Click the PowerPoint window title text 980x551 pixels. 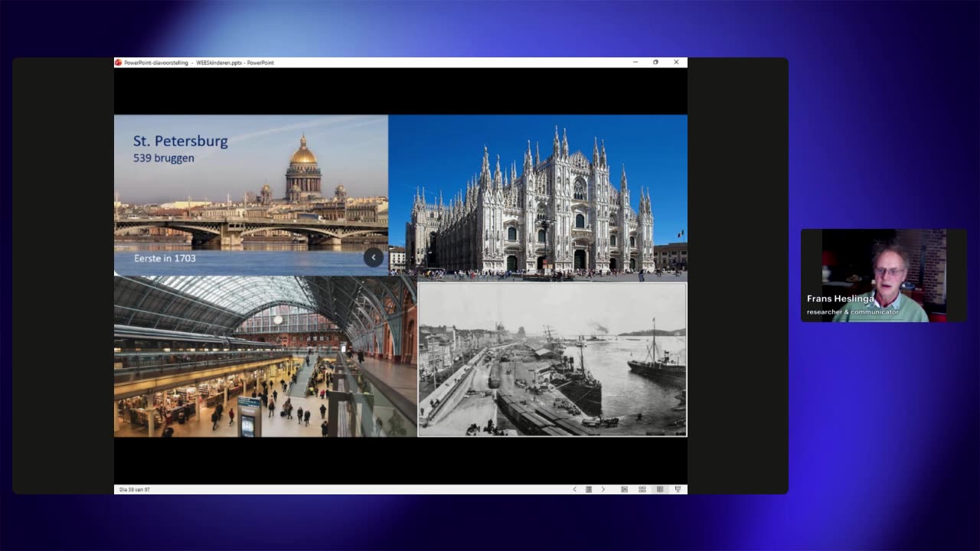199,63
